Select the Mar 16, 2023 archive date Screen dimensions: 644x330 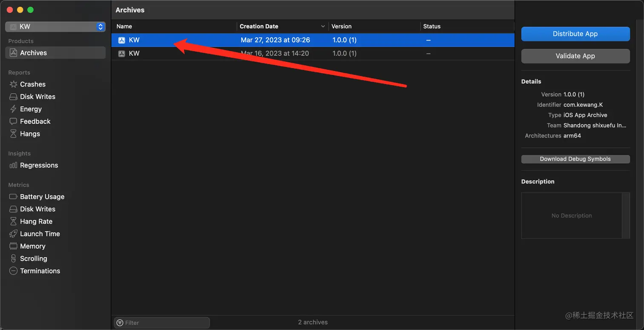point(275,53)
